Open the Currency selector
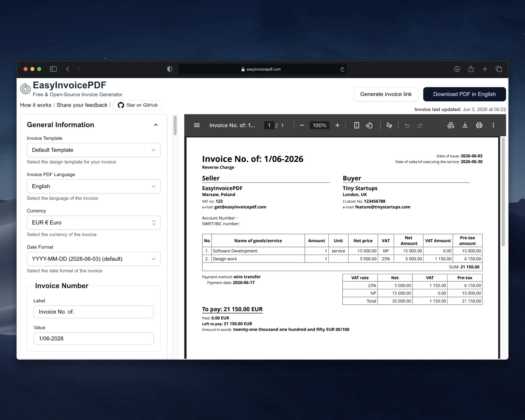Screen dimensions: 525x420 [94, 223]
